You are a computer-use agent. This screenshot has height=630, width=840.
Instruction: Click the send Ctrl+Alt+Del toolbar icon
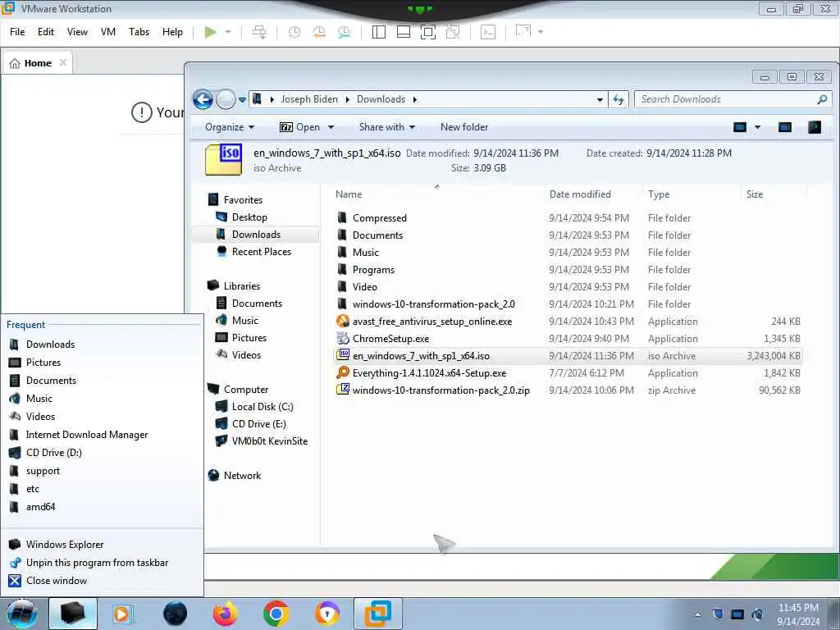click(259, 32)
